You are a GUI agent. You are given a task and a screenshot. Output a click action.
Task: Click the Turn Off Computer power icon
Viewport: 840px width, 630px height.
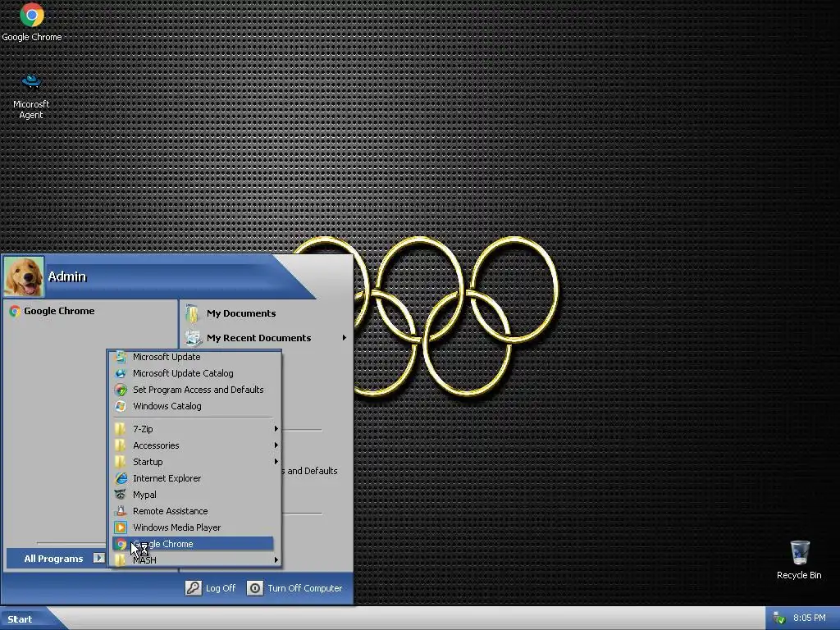click(x=255, y=588)
